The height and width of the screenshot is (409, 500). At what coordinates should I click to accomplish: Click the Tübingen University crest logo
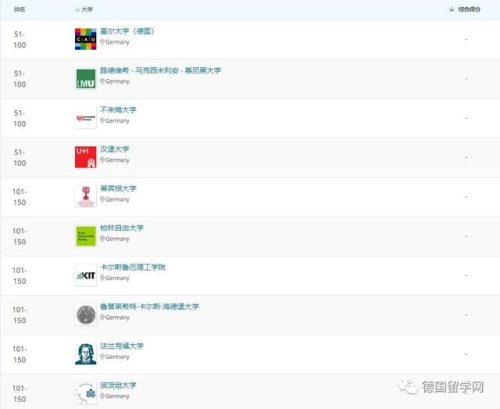point(86,196)
